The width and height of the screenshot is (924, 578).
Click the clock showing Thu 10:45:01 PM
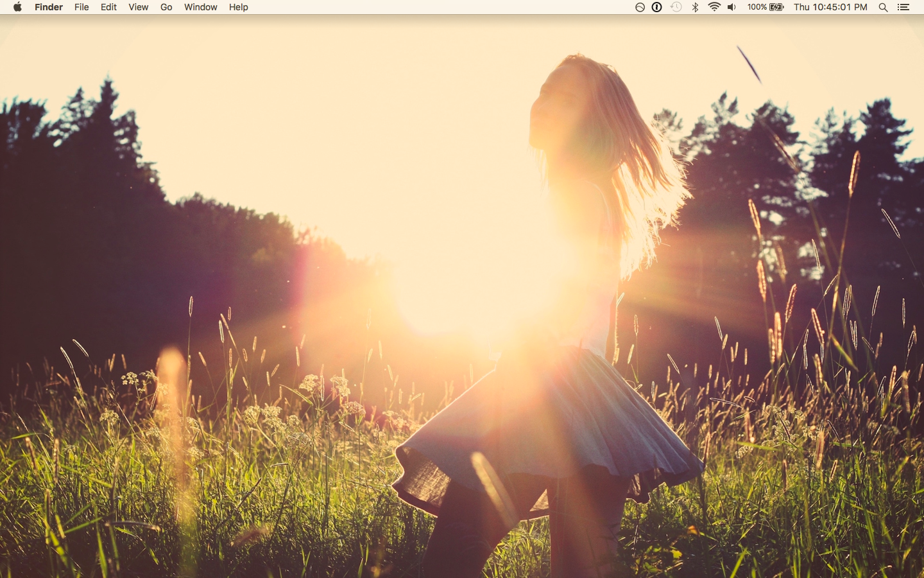point(830,7)
